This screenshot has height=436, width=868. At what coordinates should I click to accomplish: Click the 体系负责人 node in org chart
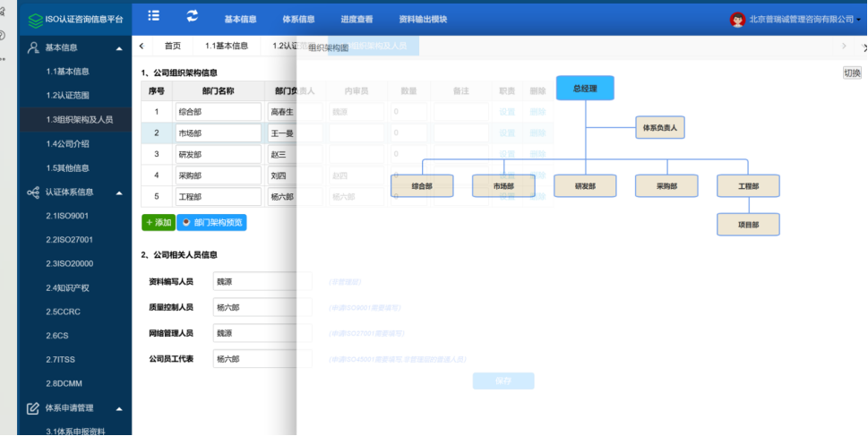coord(660,127)
